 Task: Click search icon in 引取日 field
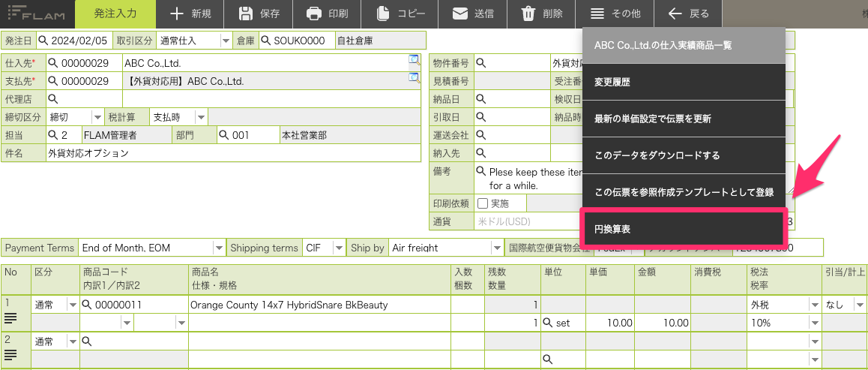coord(481,117)
